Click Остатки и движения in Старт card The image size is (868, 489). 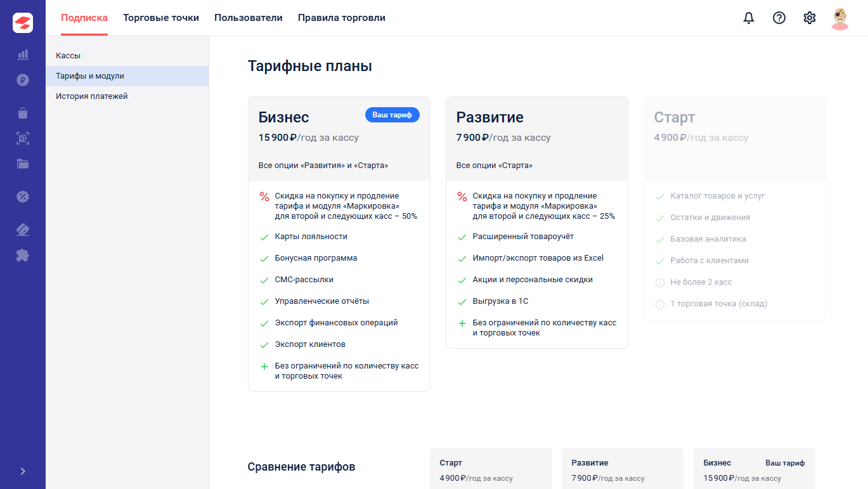[710, 218]
